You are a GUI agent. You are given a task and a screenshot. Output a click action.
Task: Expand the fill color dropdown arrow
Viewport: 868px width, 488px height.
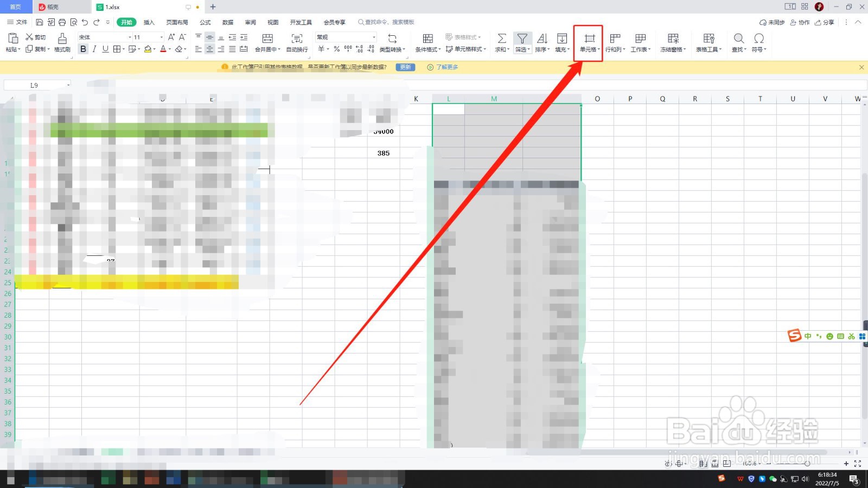(x=155, y=49)
